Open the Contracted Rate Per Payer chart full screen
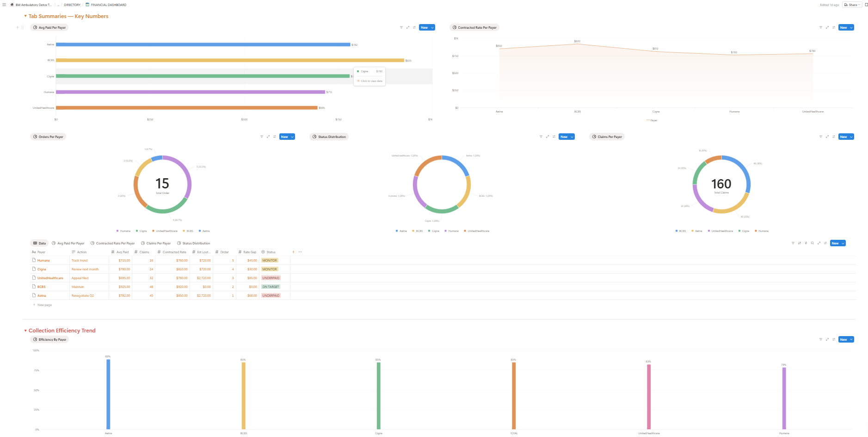Image resolution: width=868 pixels, height=437 pixels. pyautogui.click(x=827, y=27)
